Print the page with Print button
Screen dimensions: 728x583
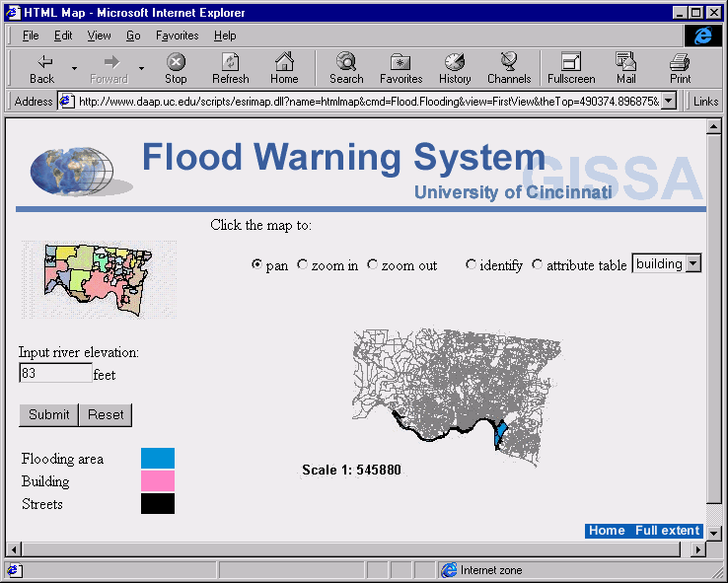point(681,68)
